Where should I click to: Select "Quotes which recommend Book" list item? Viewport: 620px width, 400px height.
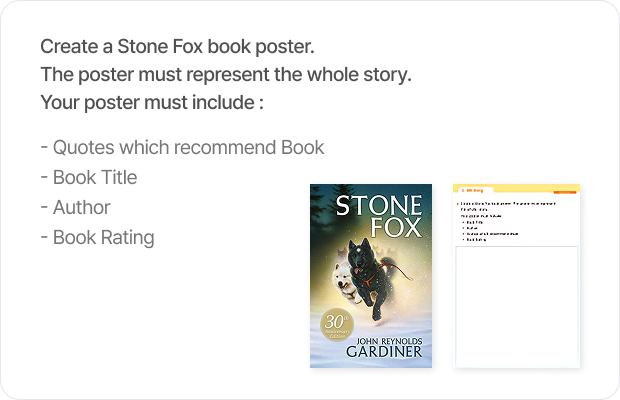click(183, 148)
